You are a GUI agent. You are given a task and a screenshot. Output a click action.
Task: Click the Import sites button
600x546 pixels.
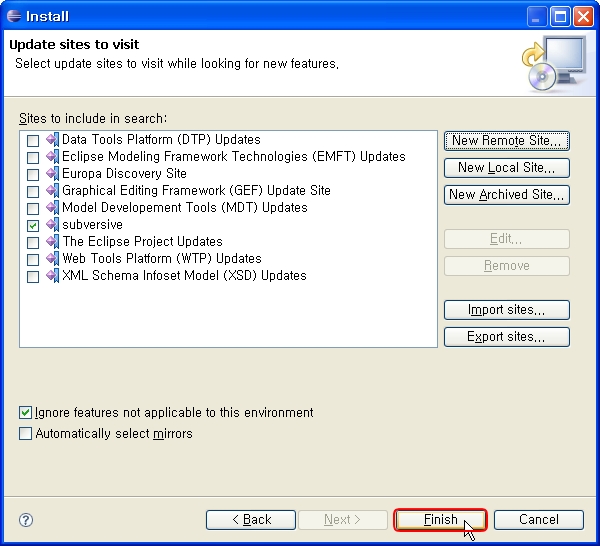point(507,310)
